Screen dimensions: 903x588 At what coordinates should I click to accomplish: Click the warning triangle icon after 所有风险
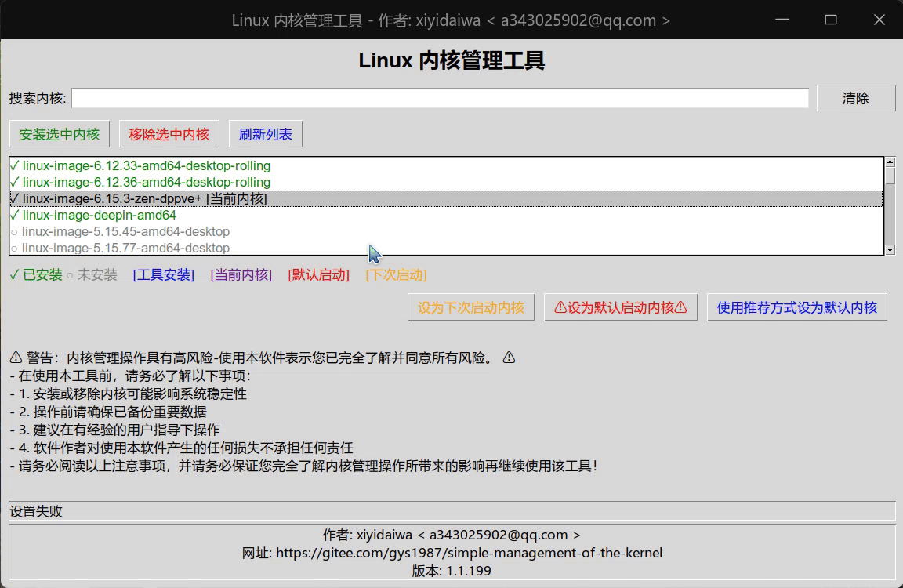509,358
